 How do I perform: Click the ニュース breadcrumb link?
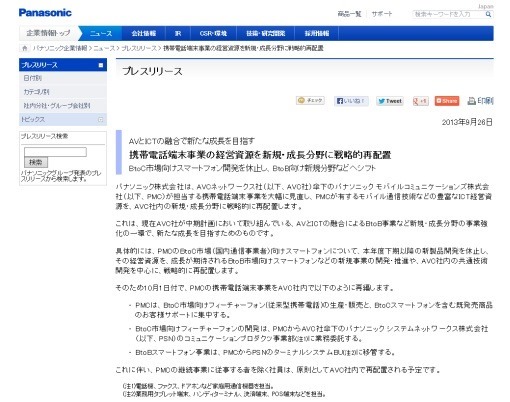pos(104,48)
